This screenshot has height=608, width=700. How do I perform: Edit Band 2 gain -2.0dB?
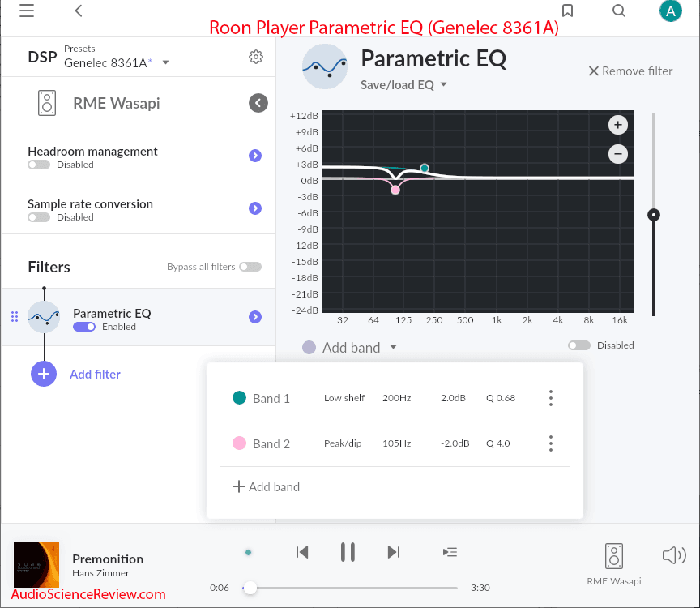click(455, 443)
